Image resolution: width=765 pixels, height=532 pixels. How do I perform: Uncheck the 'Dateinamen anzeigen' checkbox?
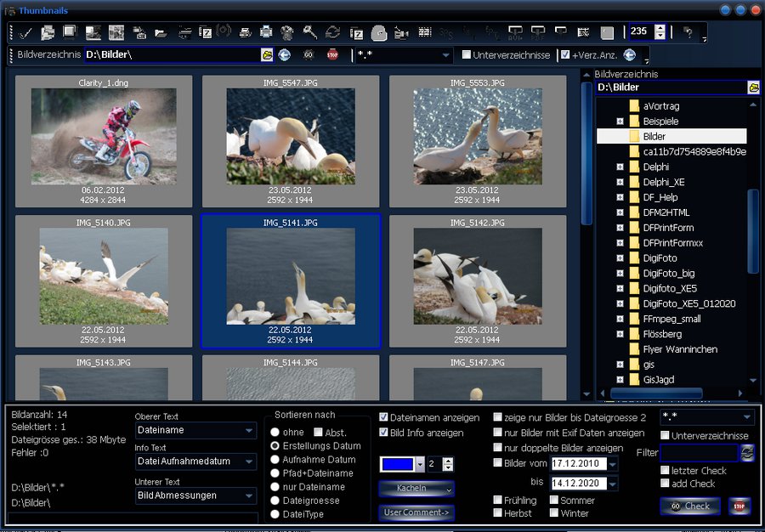pyautogui.click(x=384, y=417)
